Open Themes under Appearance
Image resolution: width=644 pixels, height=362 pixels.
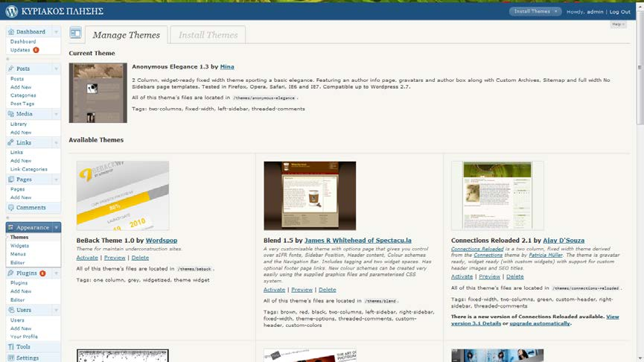[19, 237]
